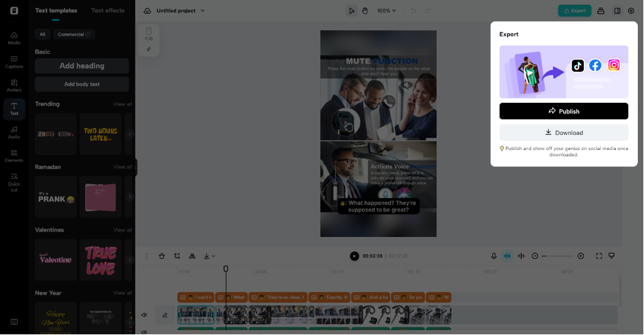This screenshot has width=644, height=335.
Task: Select the Commercial filter chip
Action: pos(74,34)
